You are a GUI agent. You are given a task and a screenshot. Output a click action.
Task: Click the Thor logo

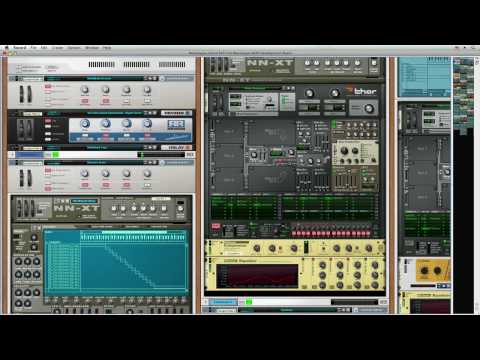point(361,91)
